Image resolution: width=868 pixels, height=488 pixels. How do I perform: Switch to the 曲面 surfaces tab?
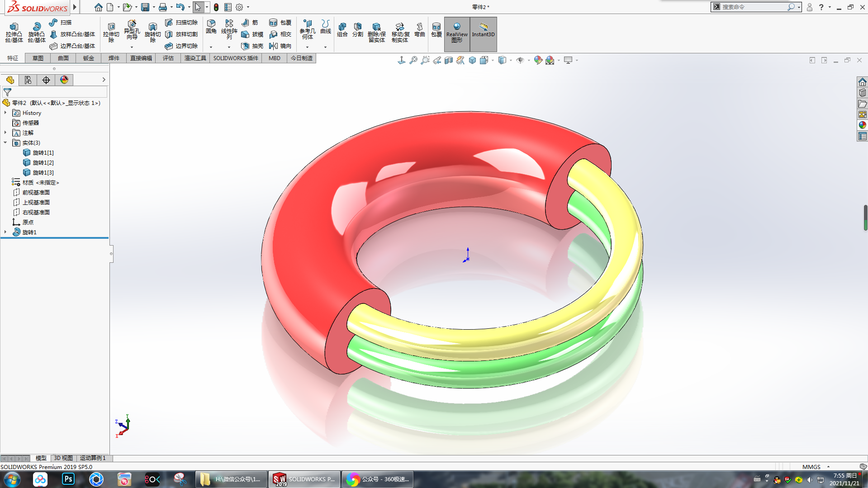[63, 58]
